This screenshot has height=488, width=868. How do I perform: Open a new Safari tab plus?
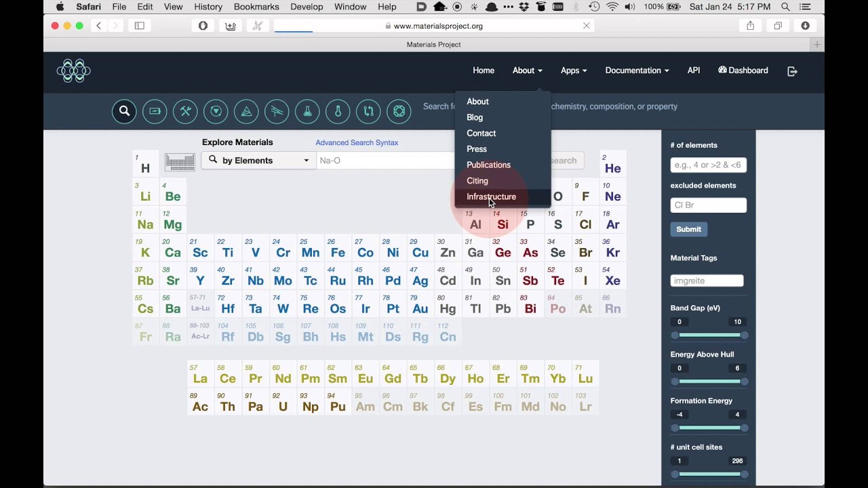coord(817,45)
